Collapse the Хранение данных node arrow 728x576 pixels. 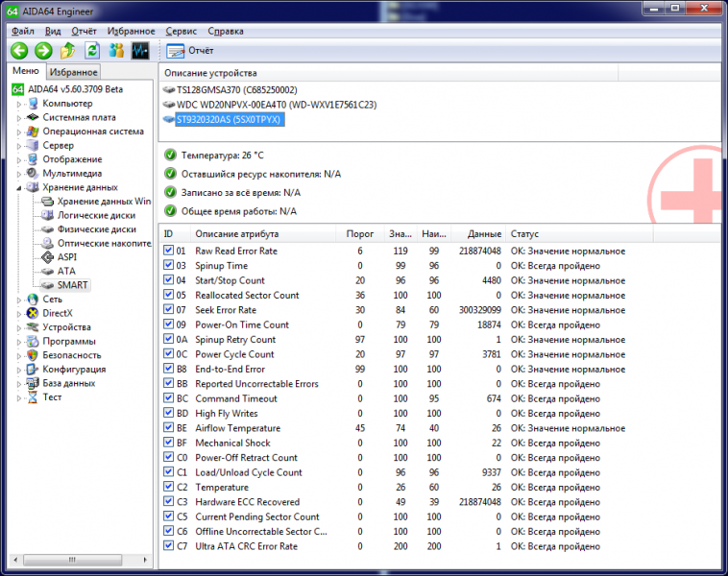coord(19,188)
